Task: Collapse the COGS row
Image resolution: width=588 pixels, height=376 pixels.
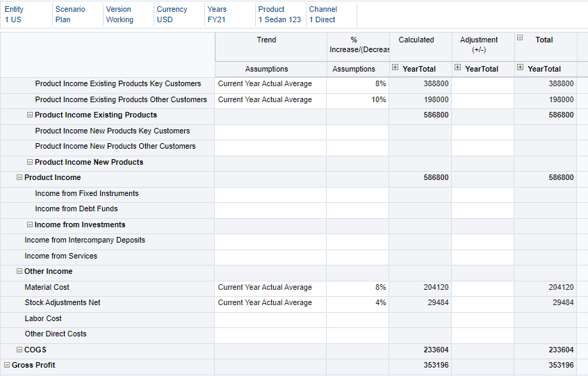Action: (19, 350)
